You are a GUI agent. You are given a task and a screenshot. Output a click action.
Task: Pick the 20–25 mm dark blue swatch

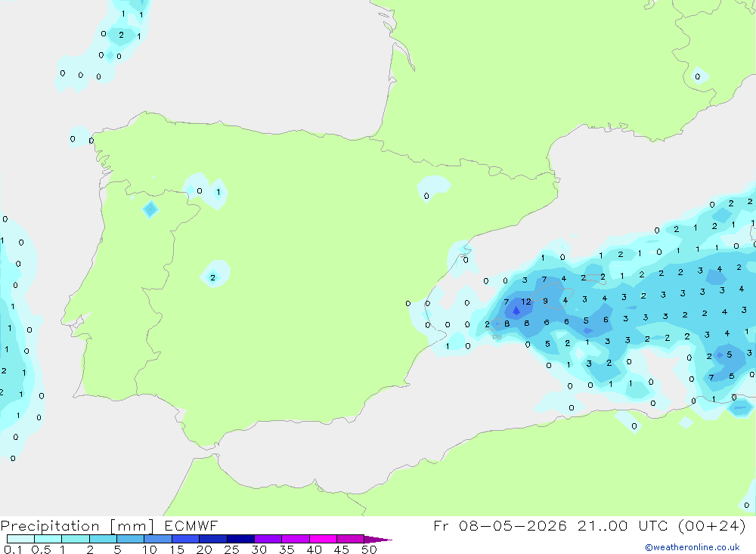pyautogui.click(x=213, y=539)
